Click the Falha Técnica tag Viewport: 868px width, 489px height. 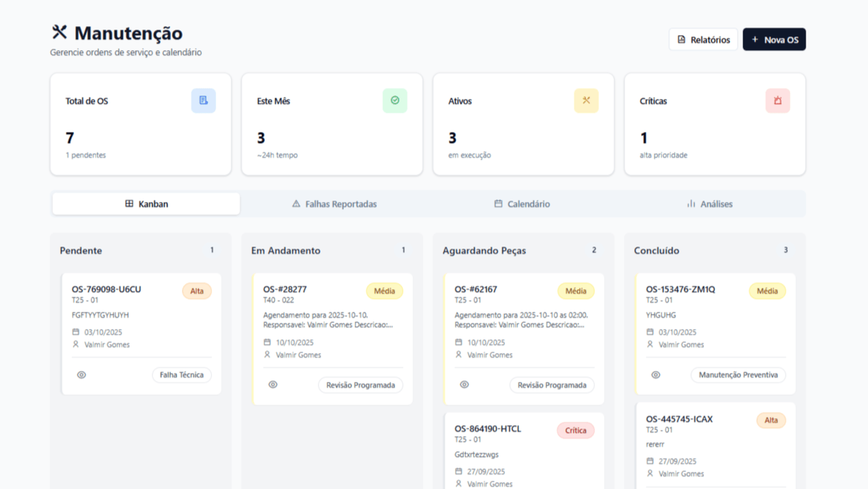182,375
